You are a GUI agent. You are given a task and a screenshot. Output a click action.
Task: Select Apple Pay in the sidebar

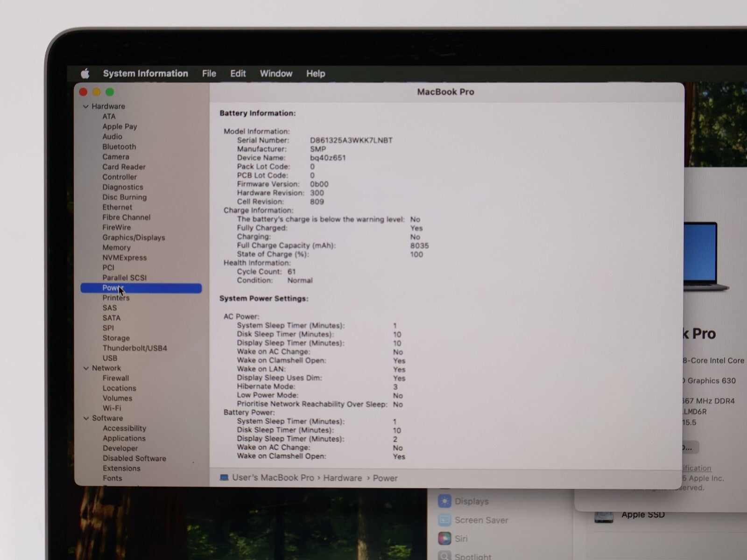tap(120, 126)
